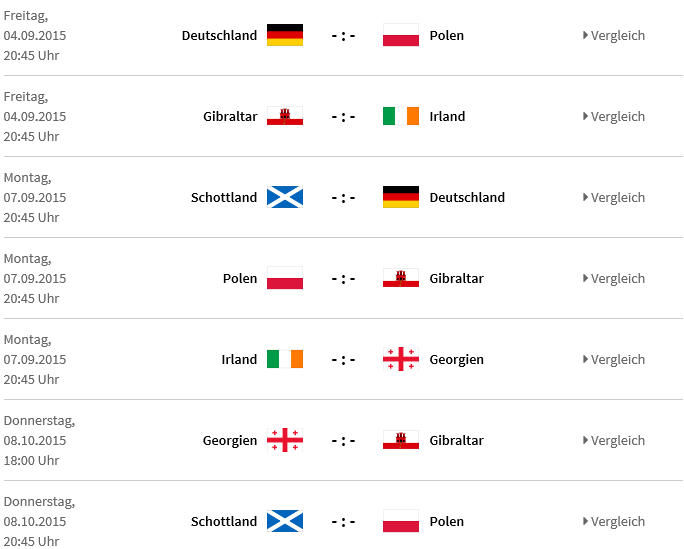Open Vergleich for Polen vs Gibraltar
The image size is (684, 549).
tap(614, 278)
